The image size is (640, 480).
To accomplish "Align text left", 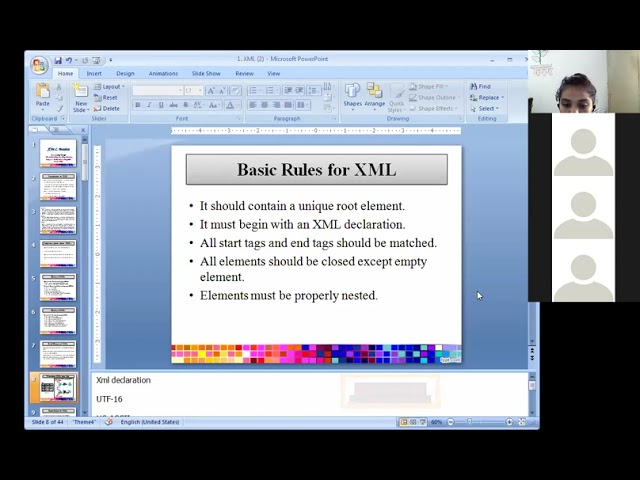I will [x=253, y=105].
